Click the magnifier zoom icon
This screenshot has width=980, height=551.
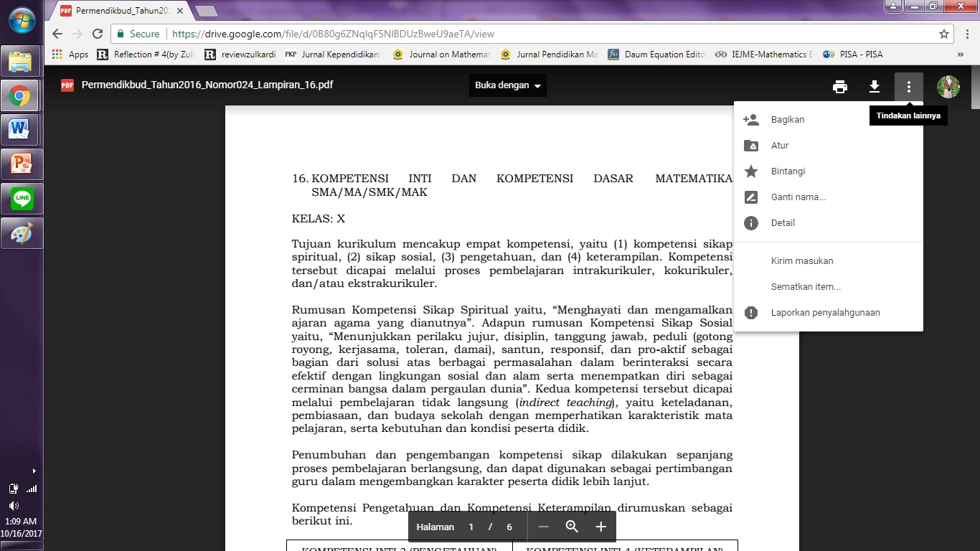(571, 526)
